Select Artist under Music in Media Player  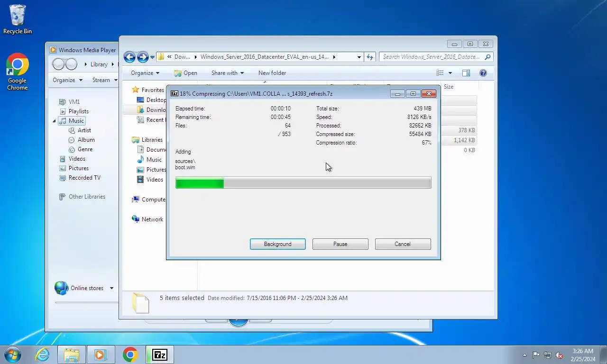[x=80, y=130]
